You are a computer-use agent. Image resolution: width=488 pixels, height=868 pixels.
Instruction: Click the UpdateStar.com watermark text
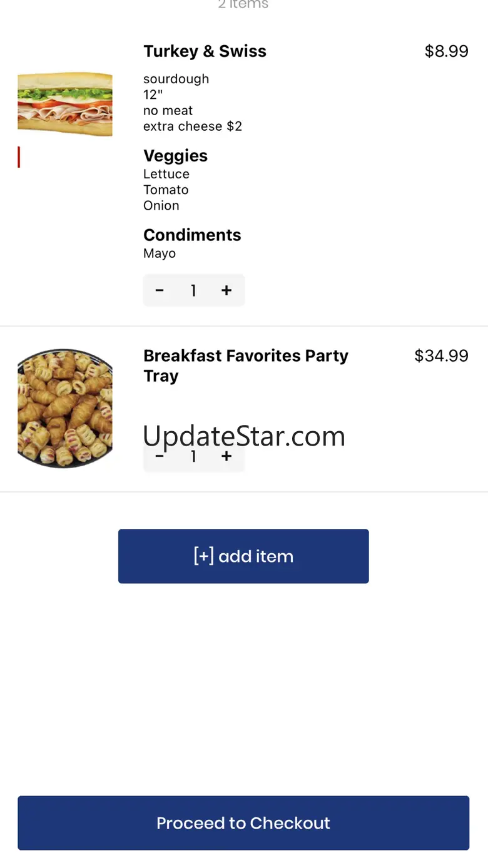click(244, 436)
